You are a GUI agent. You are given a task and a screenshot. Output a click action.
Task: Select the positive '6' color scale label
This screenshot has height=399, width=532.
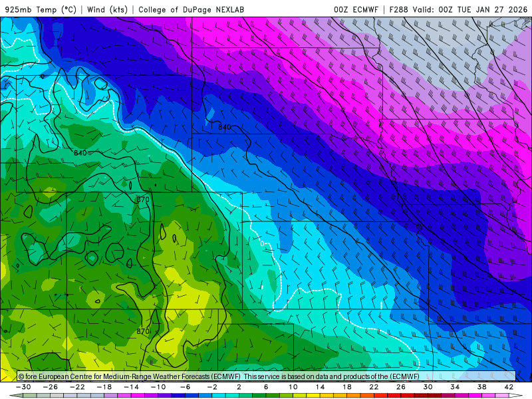pyautogui.click(x=267, y=387)
